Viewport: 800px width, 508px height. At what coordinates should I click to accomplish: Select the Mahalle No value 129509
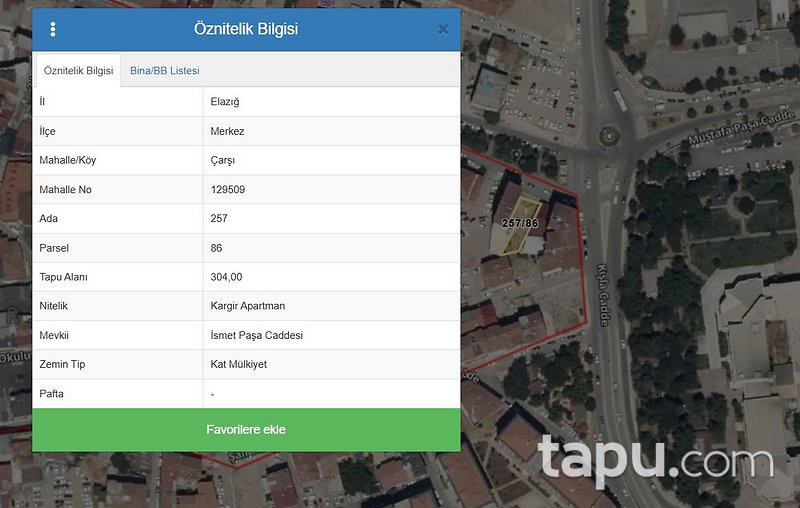coord(228,189)
